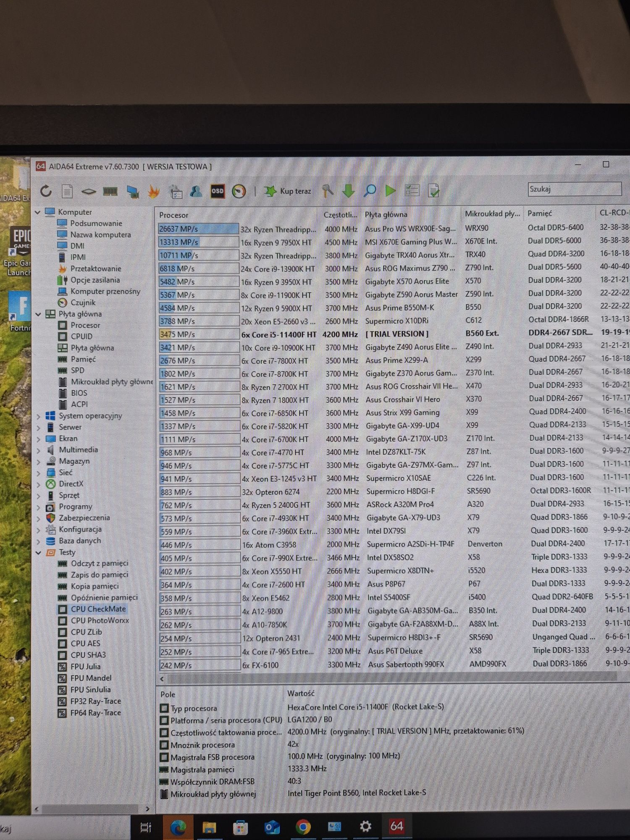Click the Kup teraz buy button
The height and width of the screenshot is (840, 630).
coord(288,191)
